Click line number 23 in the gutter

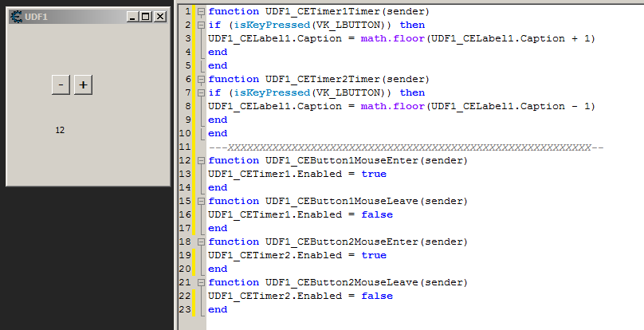tap(185, 309)
